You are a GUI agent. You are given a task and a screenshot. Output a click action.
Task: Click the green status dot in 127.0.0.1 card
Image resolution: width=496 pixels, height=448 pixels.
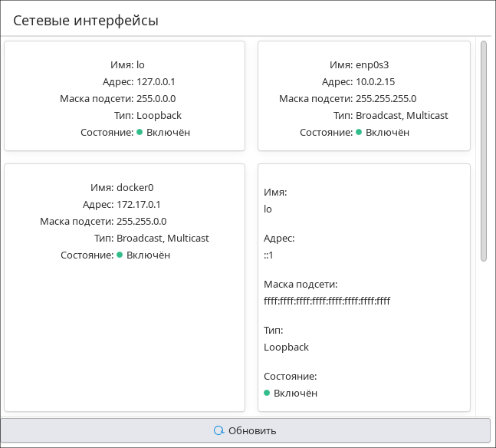click(x=140, y=133)
